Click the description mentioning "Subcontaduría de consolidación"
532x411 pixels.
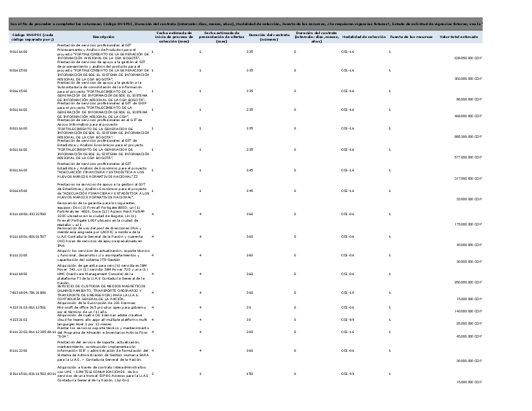point(102,91)
